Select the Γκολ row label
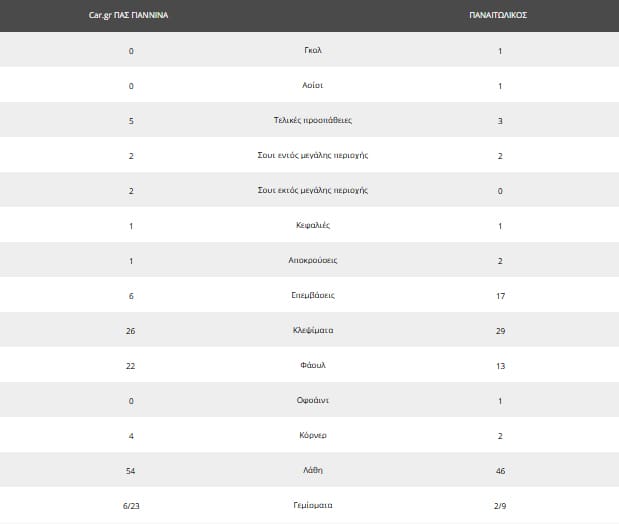619x524 pixels. [313, 51]
